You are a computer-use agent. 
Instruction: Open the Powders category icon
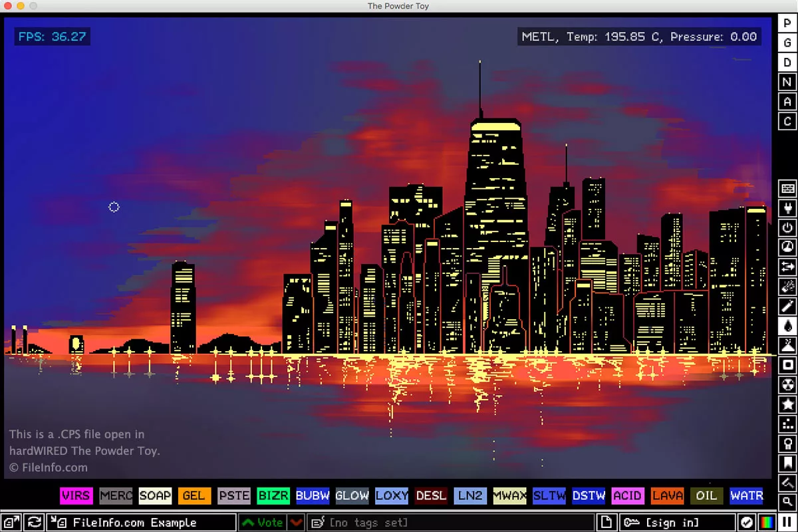click(788, 345)
